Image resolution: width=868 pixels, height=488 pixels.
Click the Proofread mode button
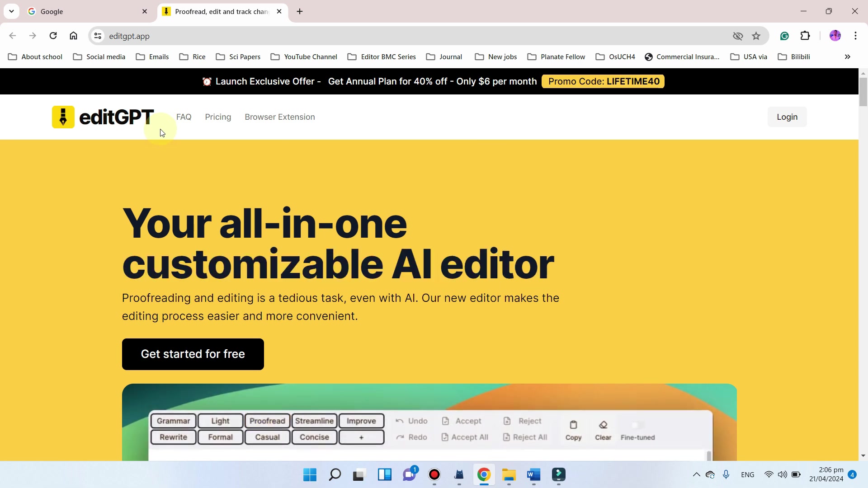tap(267, 421)
